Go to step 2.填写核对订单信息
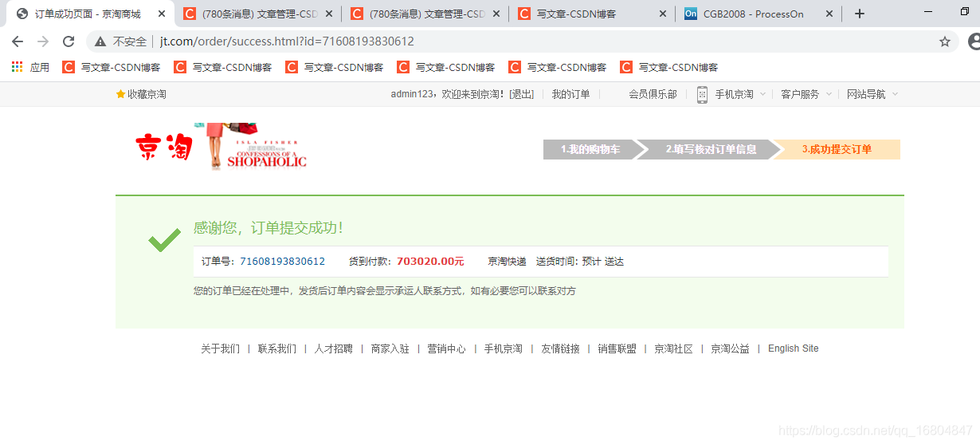 coord(711,149)
